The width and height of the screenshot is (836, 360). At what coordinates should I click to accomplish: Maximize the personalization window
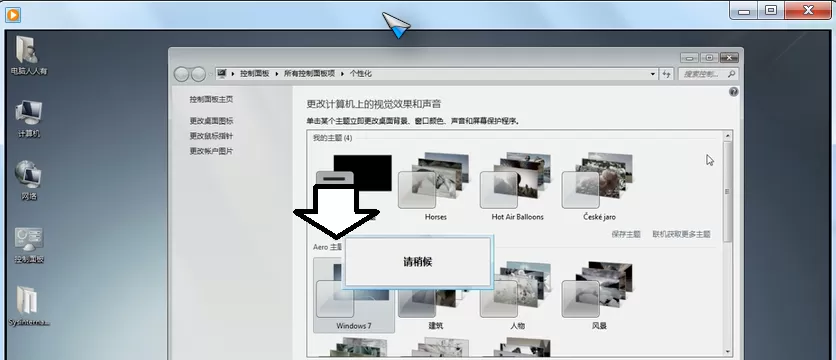[710, 58]
